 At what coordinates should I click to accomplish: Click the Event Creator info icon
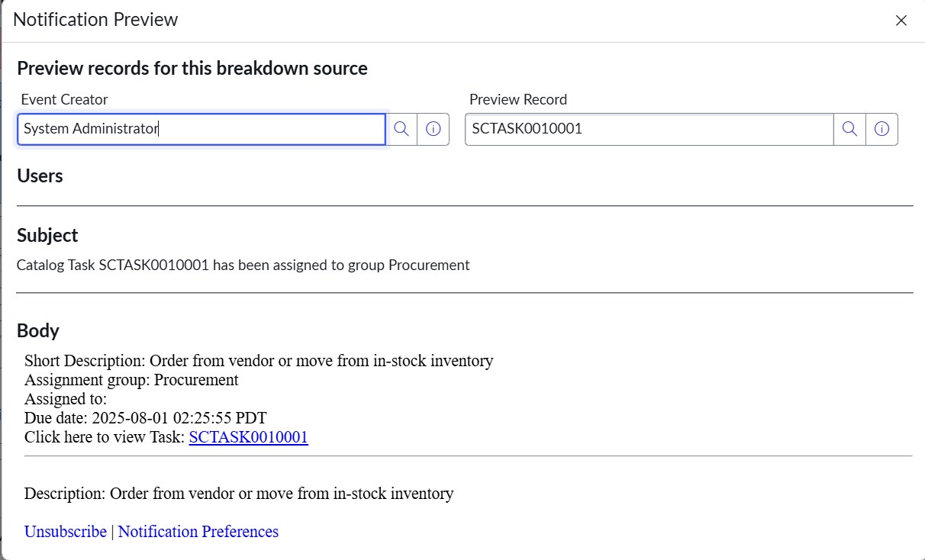point(433,129)
